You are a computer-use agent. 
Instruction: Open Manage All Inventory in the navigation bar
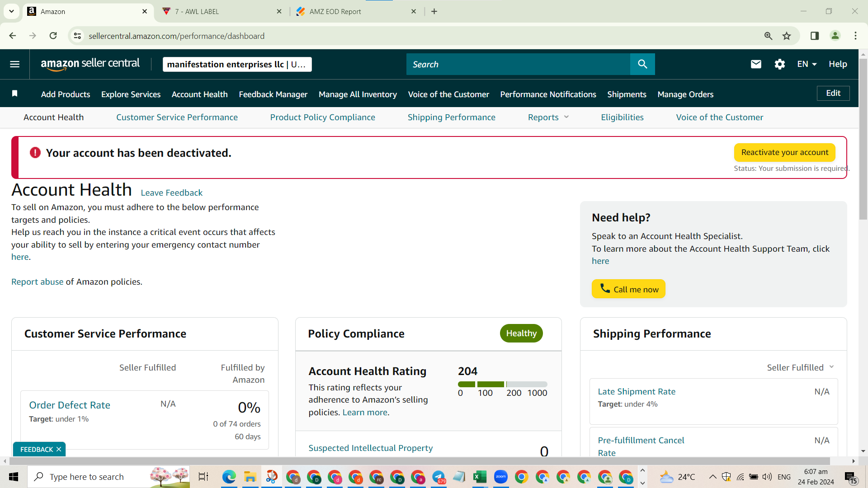pyautogui.click(x=358, y=94)
